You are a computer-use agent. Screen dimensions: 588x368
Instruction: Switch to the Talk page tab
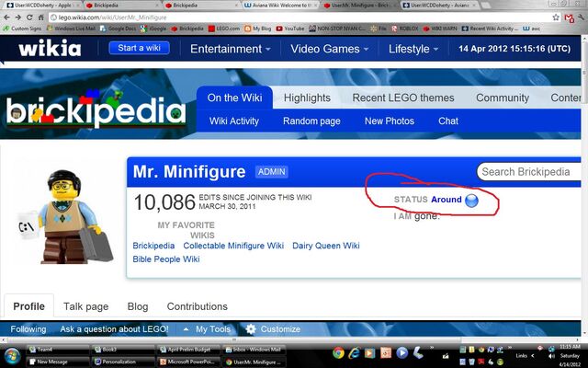coord(85,306)
